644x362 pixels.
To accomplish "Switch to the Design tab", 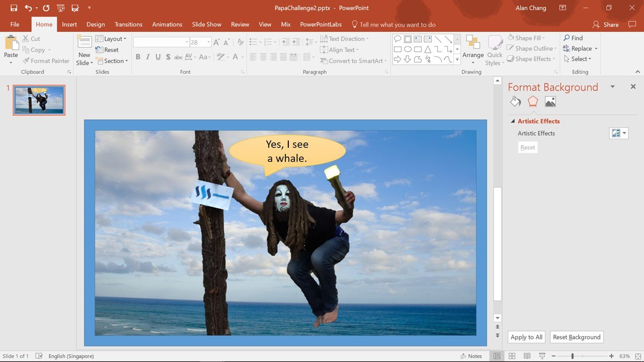I will (x=96, y=24).
